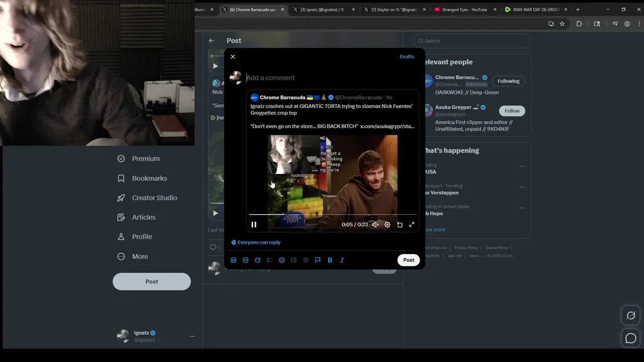
Task: Open the Cookie Policy link
Action: [497, 248]
